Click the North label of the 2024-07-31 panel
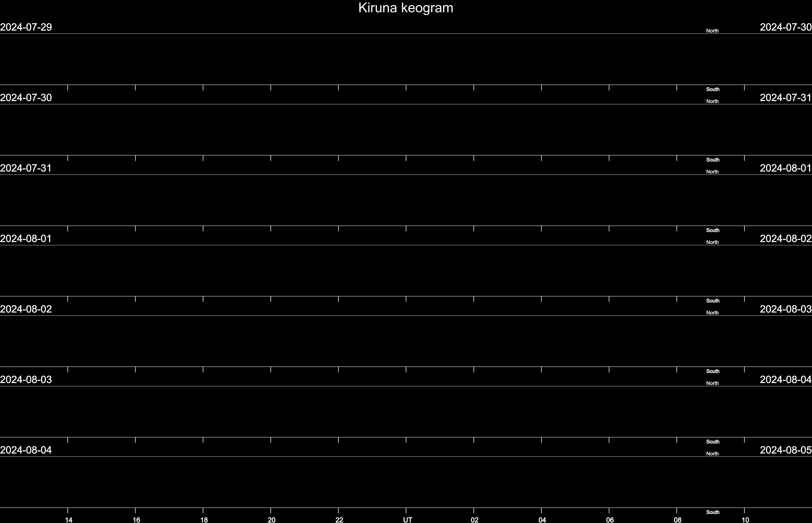Image resolution: width=812 pixels, height=523 pixels. (x=712, y=172)
